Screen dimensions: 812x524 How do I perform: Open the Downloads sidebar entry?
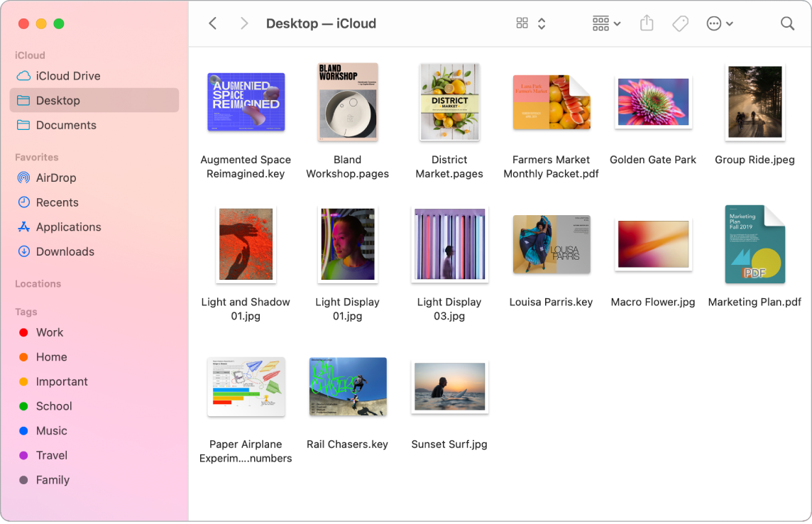click(65, 251)
